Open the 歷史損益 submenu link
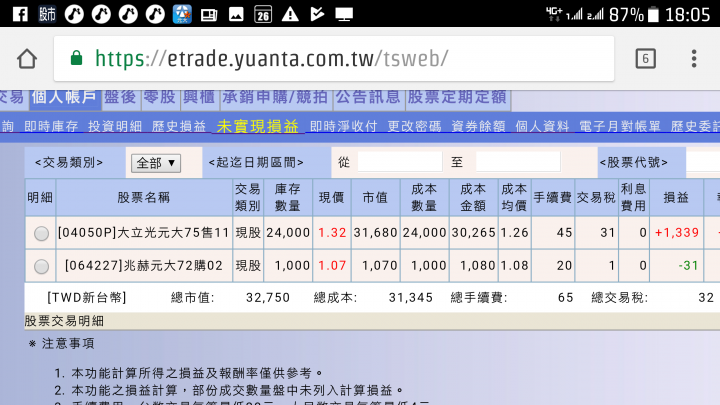The height and width of the screenshot is (405, 720). (179, 127)
